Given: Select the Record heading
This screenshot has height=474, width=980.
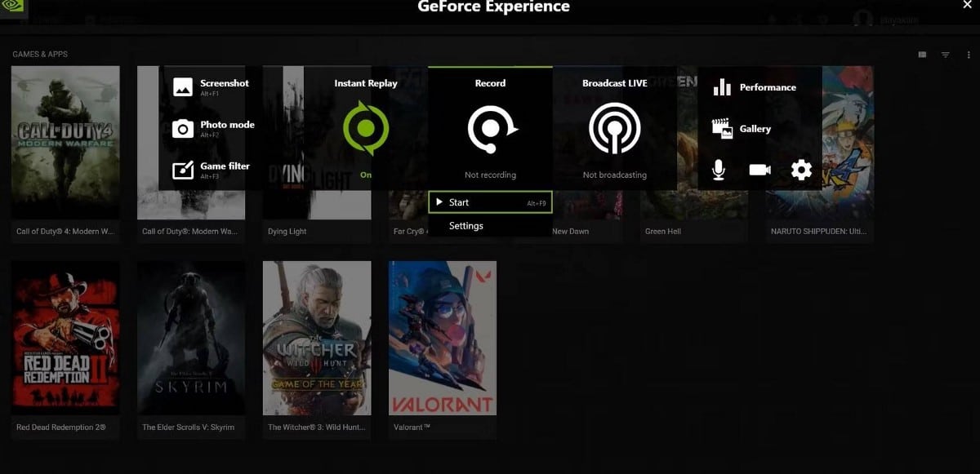Looking at the screenshot, I should 490,83.
